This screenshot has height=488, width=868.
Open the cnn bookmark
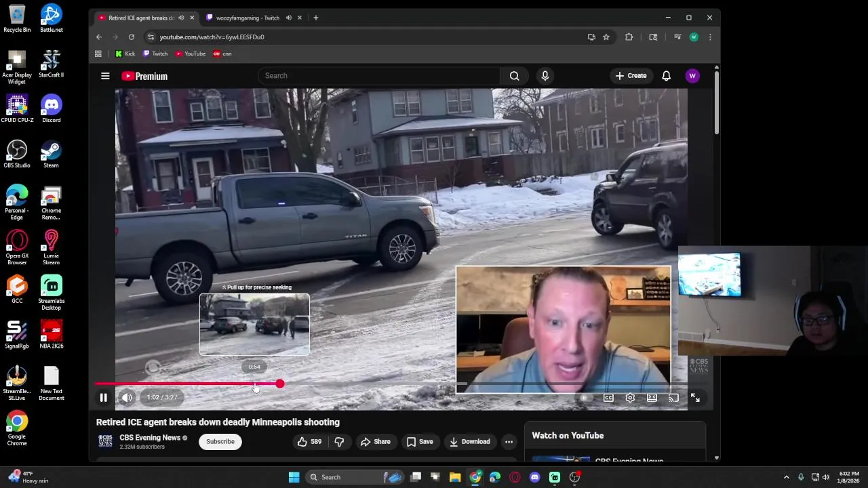tap(222, 54)
